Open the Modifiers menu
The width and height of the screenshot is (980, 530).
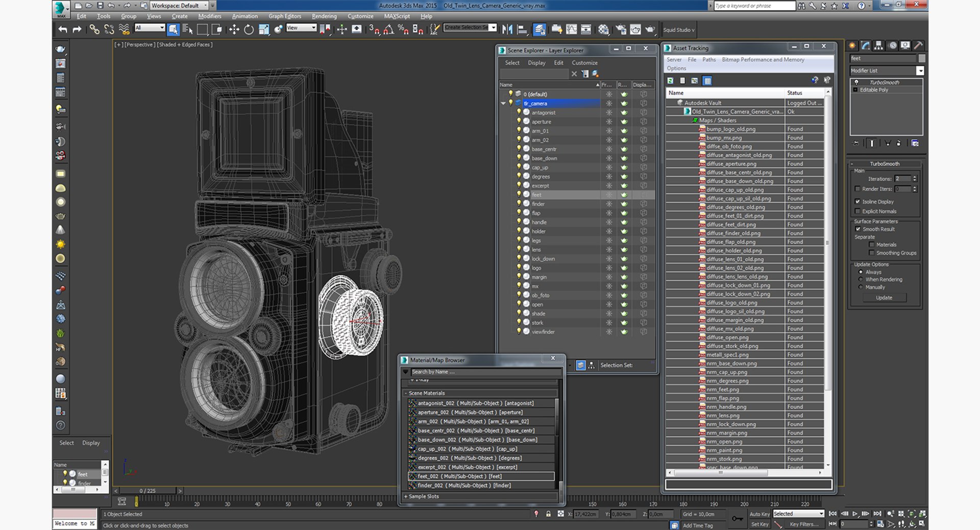click(209, 16)
